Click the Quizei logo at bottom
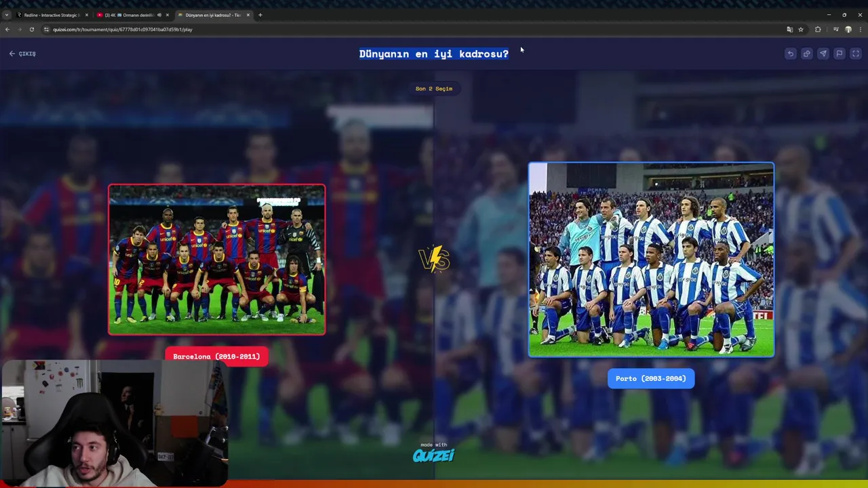This screenshot has height=488, width=868. [433, 455]
